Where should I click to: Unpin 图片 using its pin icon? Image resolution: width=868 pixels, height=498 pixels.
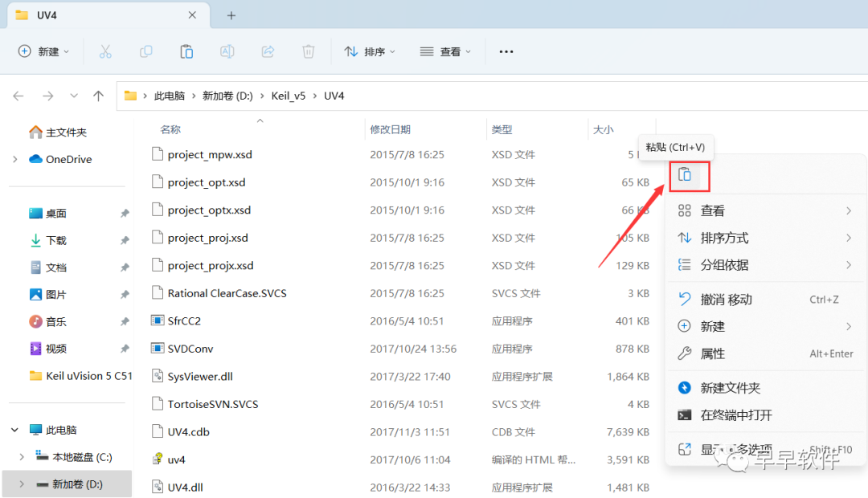point(125,295)
